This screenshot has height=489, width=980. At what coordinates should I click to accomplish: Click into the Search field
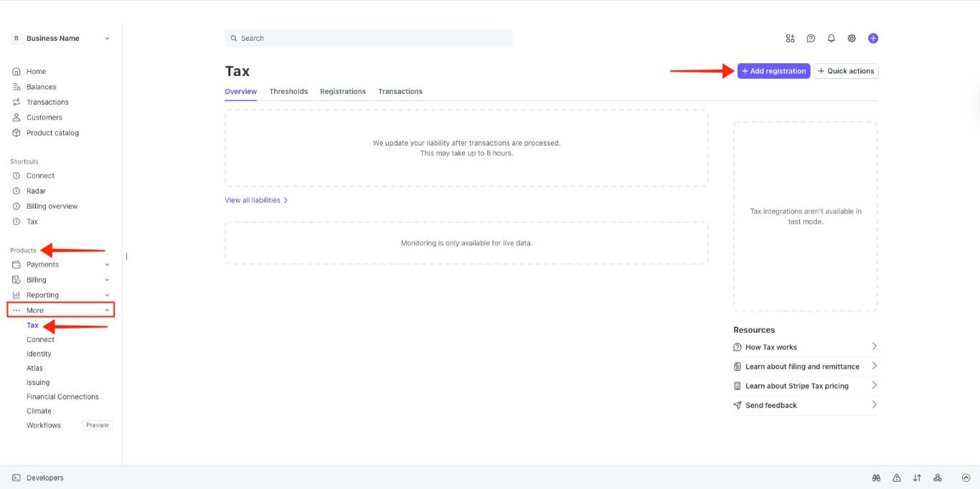tap(369, 39)
